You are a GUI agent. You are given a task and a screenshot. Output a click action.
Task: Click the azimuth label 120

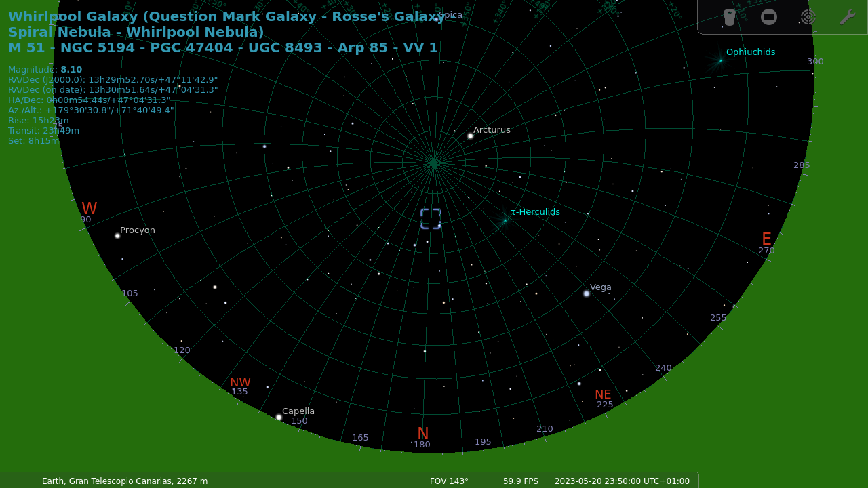pos(182,350)
